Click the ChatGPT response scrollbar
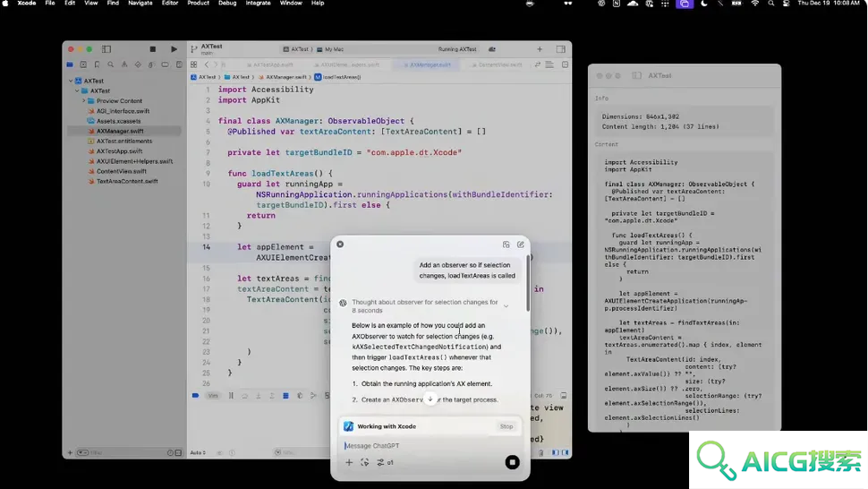 pos(528,282)
